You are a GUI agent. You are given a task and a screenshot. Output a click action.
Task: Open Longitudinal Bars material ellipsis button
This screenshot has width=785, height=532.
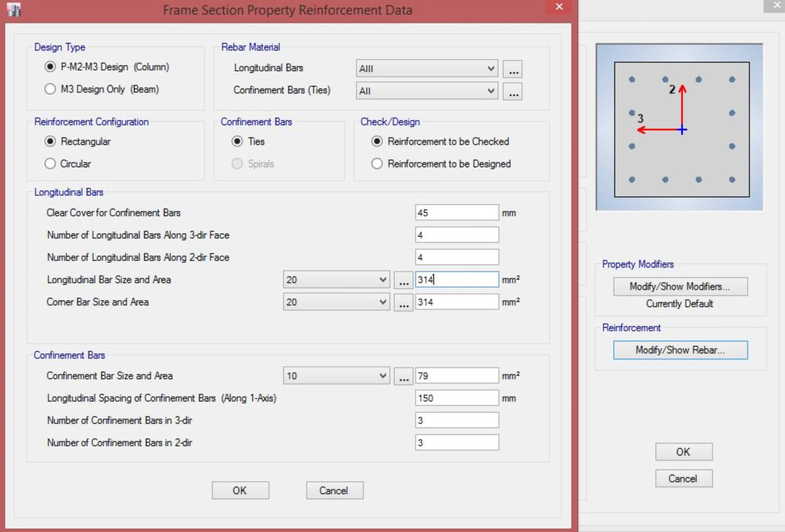[x=512, y=69]
